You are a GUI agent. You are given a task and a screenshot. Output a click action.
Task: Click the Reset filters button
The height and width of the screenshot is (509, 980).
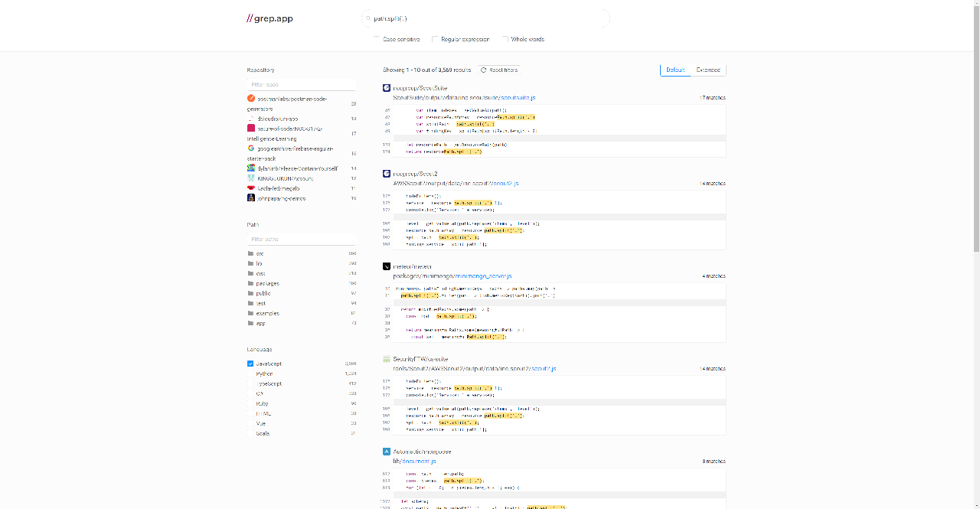[x=498, y=70]
